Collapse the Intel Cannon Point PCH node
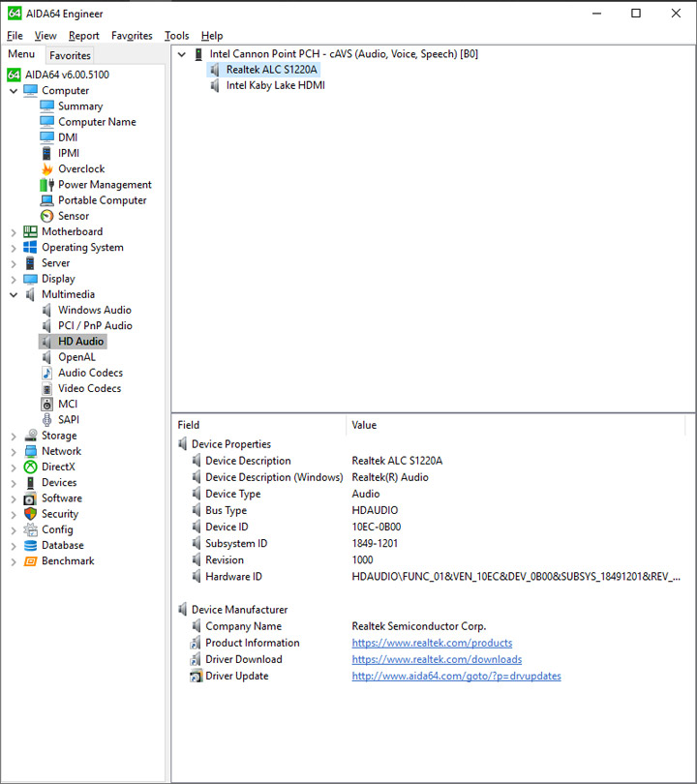This screenshot has height=784, width=697. 182,54
